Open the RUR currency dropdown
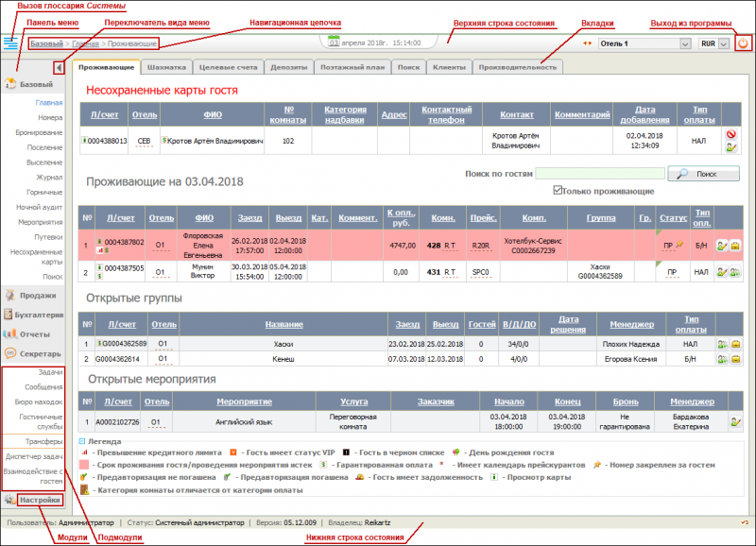The width and height of the screenshot is (756, 546). click(x=713, y=43)
